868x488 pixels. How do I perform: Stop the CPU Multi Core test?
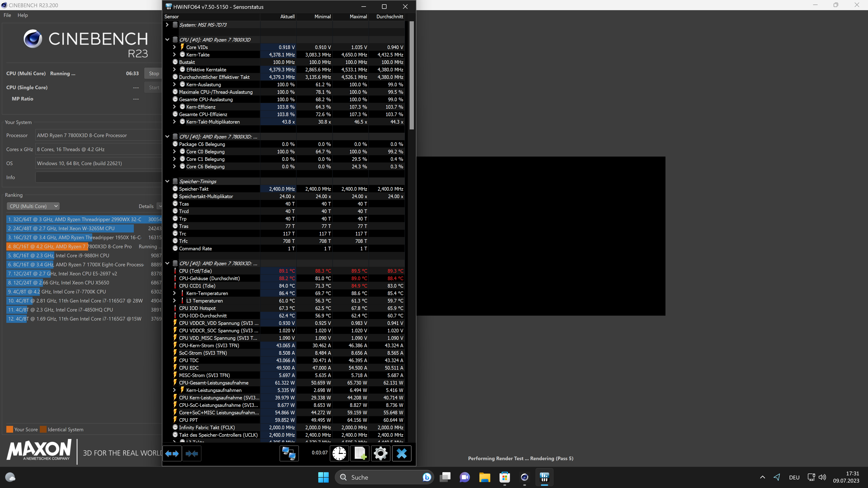pos(154,73)
